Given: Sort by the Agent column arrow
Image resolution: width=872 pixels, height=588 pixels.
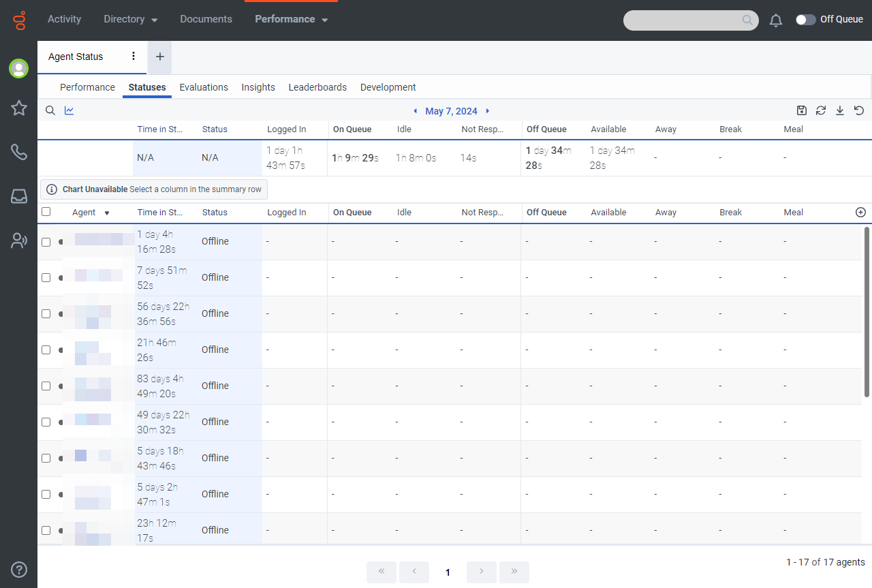Looking at the screenshot, I should click(x=107, y=213).
